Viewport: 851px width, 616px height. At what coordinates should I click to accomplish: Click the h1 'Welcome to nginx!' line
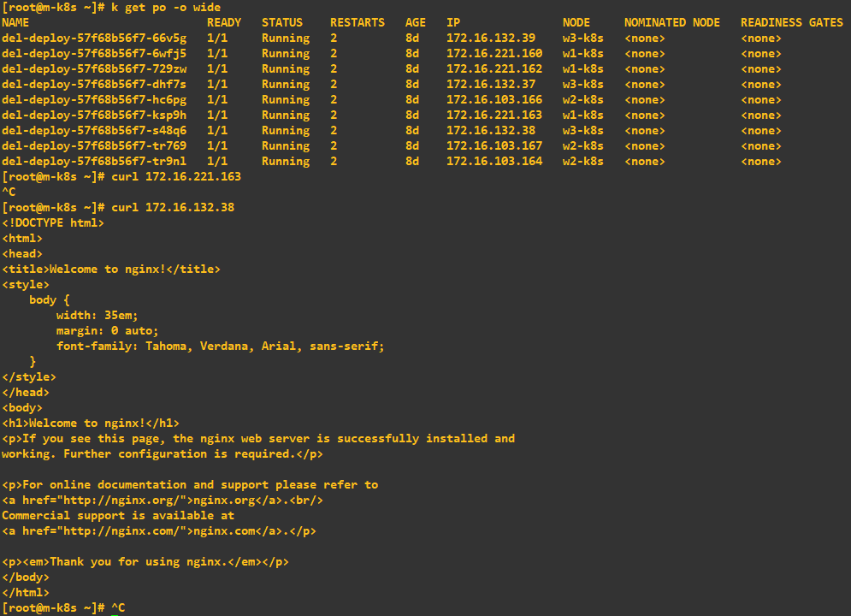pos(91,423)
